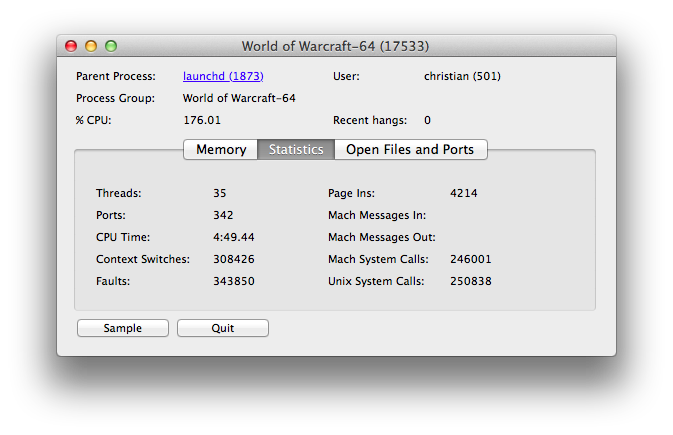
Task: Open the launchd (1873) parent process link
Action: coord(223,76)
